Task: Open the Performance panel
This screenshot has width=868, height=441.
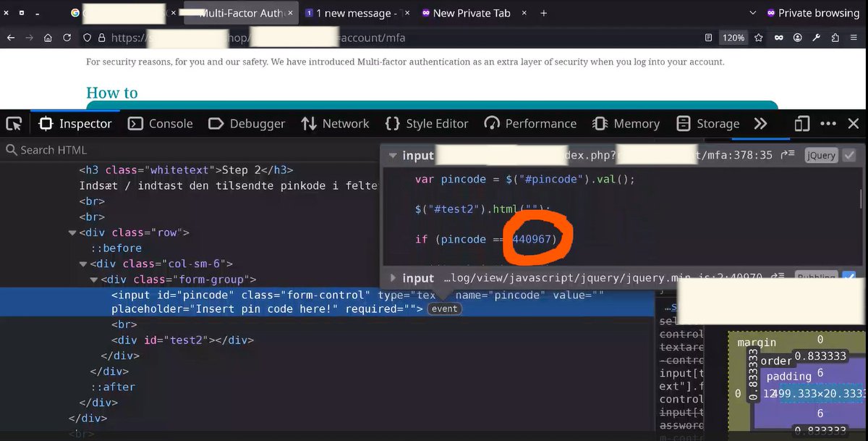Action: pos(530,124)
